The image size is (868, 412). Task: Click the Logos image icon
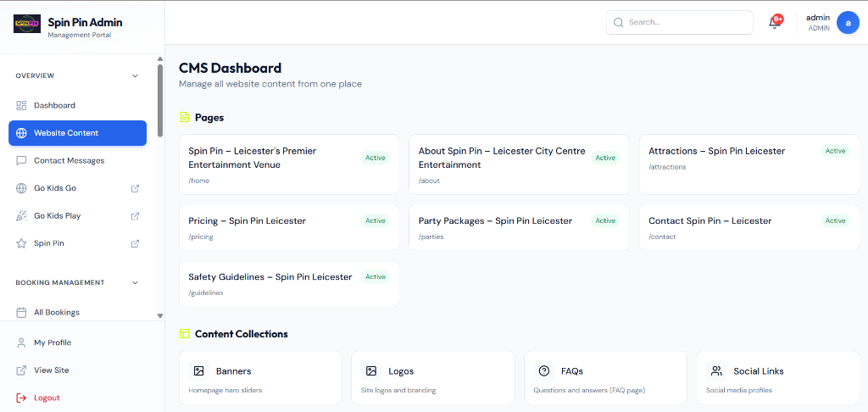point(371,371)
